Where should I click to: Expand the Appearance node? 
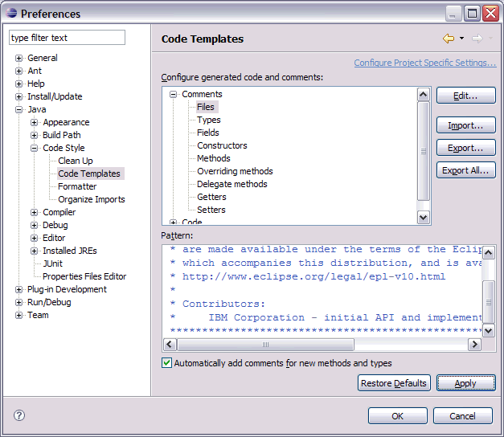34,122
